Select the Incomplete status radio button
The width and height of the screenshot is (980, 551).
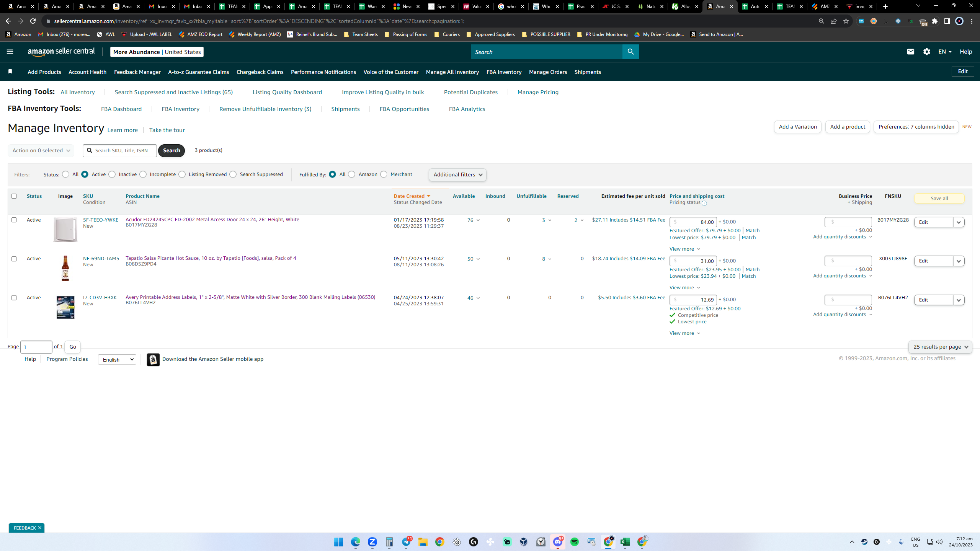point(143,174)
